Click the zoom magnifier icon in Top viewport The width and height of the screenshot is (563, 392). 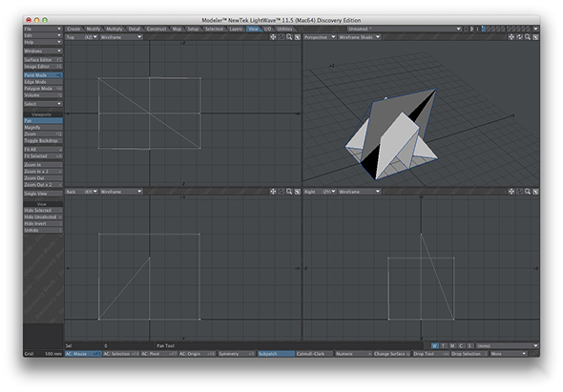(x=289, y=37)
